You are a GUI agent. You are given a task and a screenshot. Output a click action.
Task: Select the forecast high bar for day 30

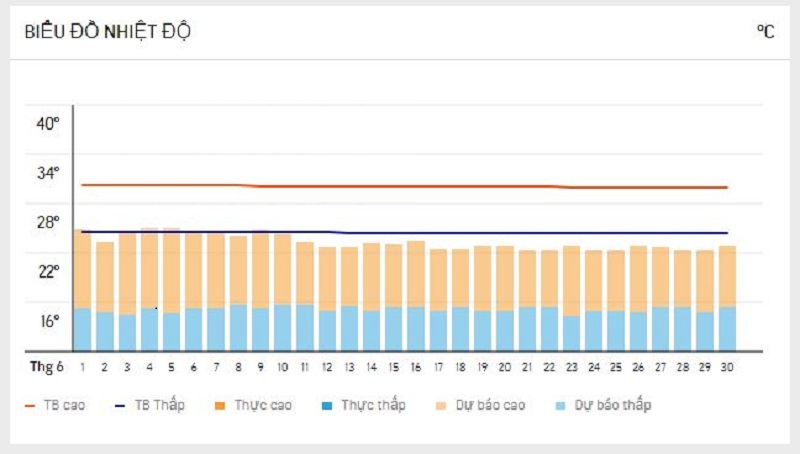727,276
